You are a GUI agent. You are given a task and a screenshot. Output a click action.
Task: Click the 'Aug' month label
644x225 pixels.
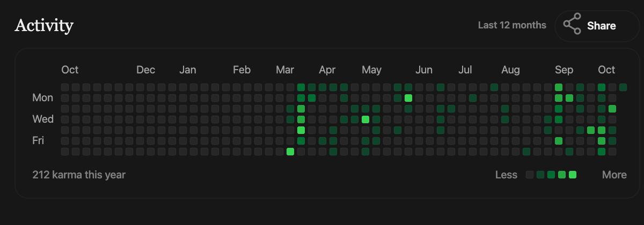510,70
